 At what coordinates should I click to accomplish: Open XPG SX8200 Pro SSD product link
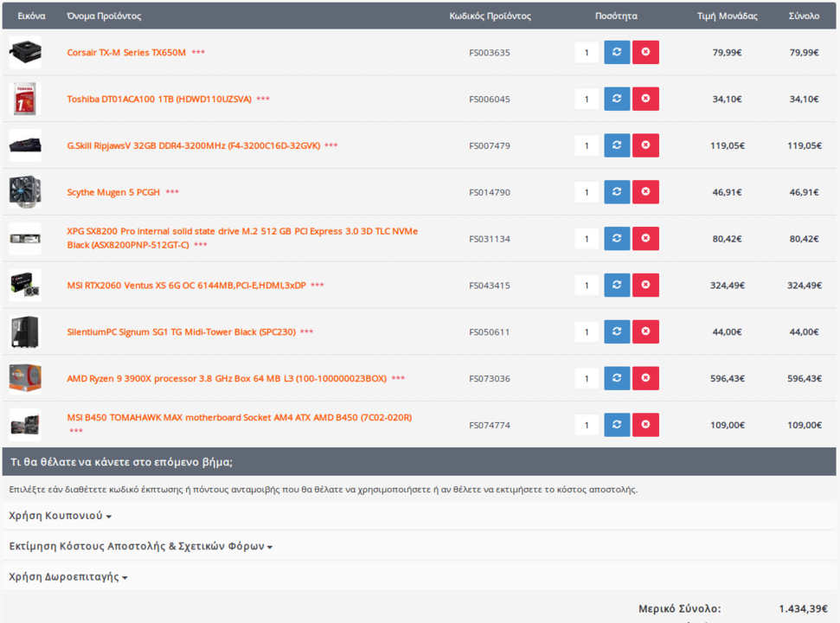242,238
